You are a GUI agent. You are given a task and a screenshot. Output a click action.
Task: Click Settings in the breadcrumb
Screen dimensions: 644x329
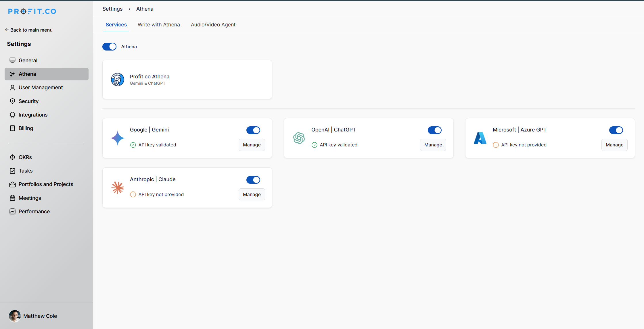tap(112, 9)
